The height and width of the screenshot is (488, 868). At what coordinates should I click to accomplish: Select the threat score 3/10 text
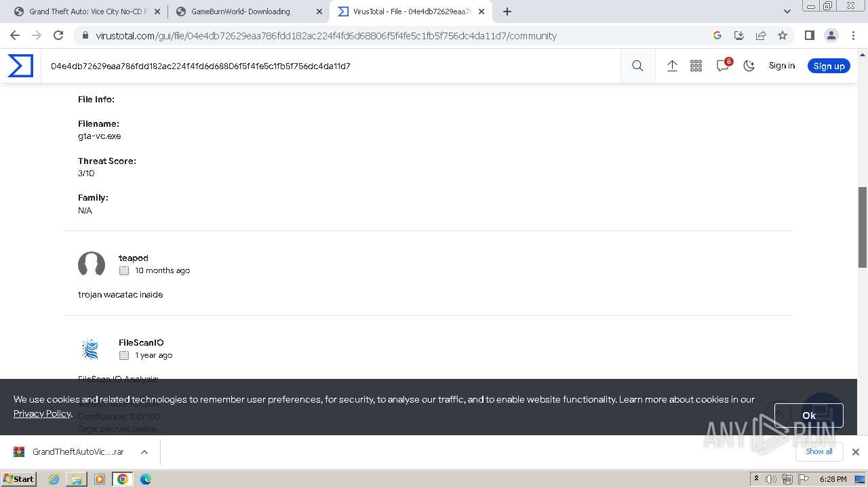pos(86,173)
